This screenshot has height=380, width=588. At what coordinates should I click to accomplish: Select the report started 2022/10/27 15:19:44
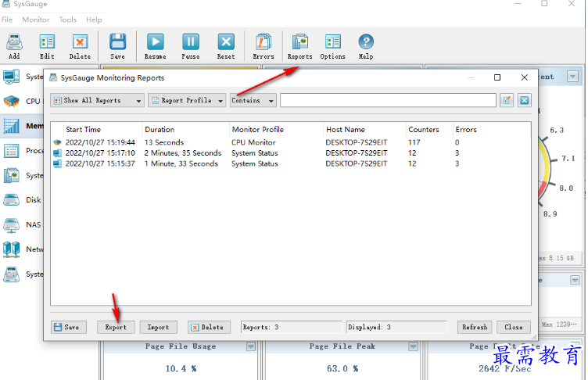tap(100, 142)
